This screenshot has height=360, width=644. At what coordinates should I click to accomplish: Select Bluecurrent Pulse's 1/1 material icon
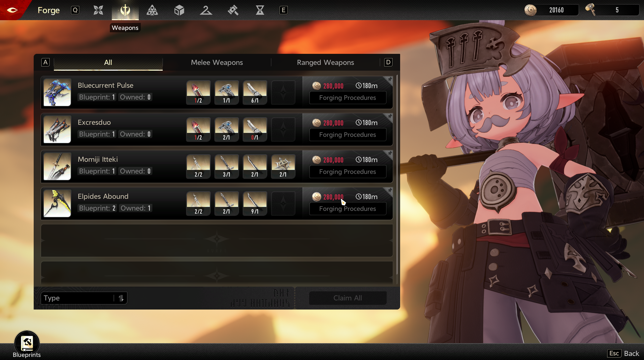tap(227, 93)
